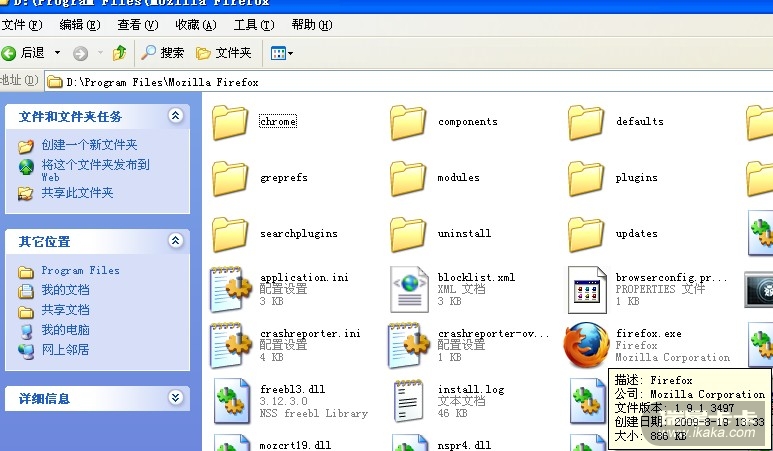Go to 我的电脑 in other places

(x=65, y=330)
